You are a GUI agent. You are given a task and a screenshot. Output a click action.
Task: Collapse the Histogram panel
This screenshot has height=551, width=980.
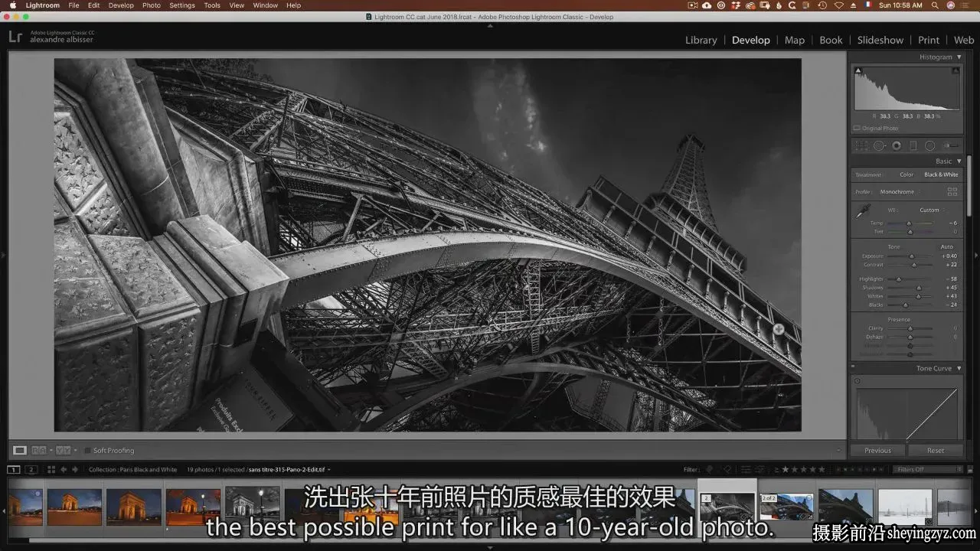coord(959,57)
